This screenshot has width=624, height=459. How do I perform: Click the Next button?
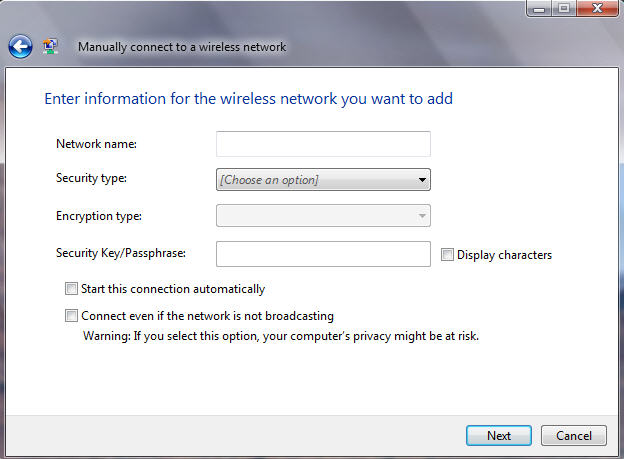[x=499, y=436]
